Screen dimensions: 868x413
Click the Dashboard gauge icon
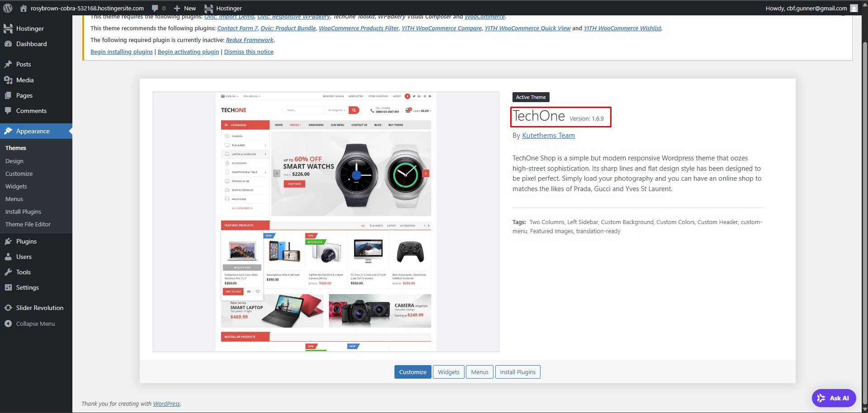8,44
